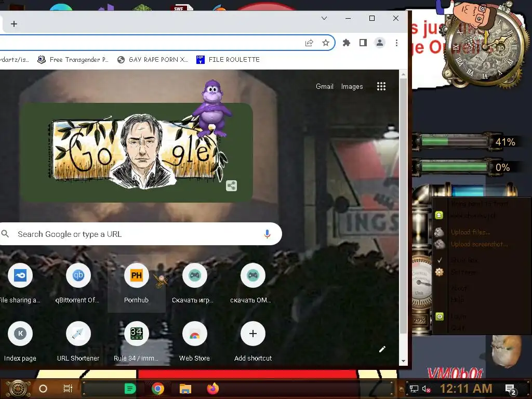
Task: Click the scrollbar down arrow in Chrome
Action: pos(403,361)
